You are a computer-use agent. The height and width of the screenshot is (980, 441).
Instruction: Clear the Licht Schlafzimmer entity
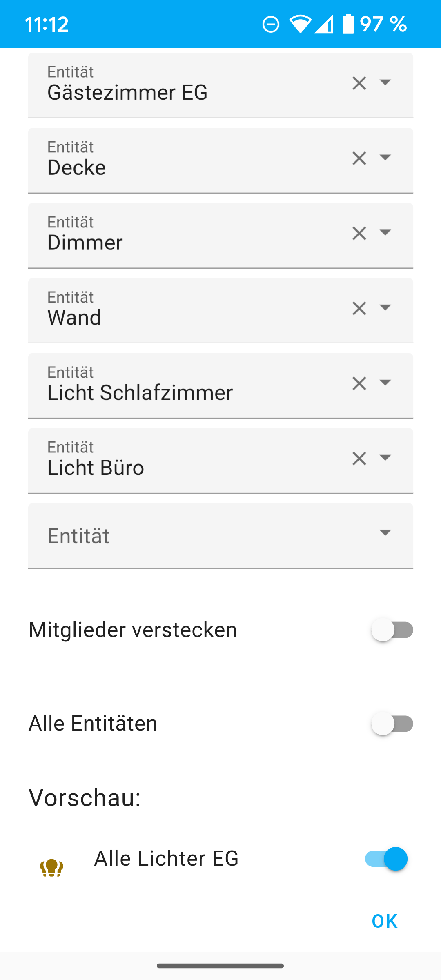359,383
